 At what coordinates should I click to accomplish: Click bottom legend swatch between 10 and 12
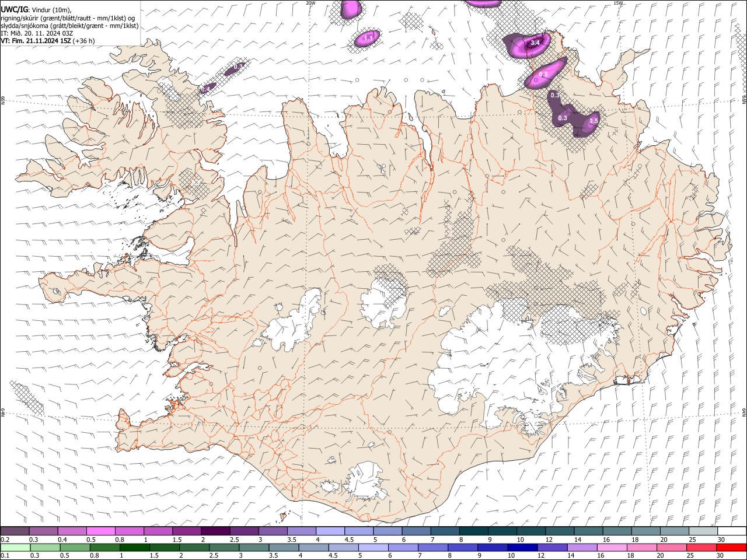point(522,547)
